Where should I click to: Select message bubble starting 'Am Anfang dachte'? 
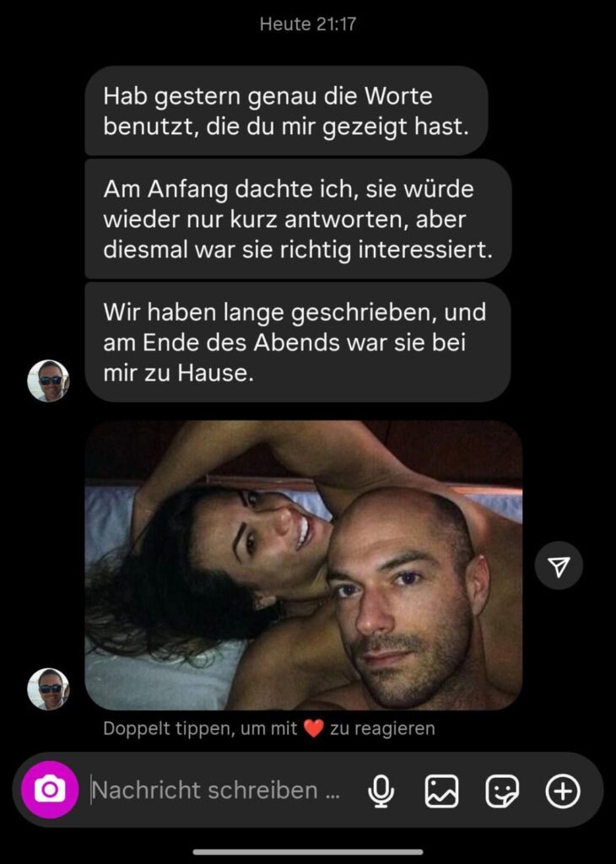click(x=298, y=219)
